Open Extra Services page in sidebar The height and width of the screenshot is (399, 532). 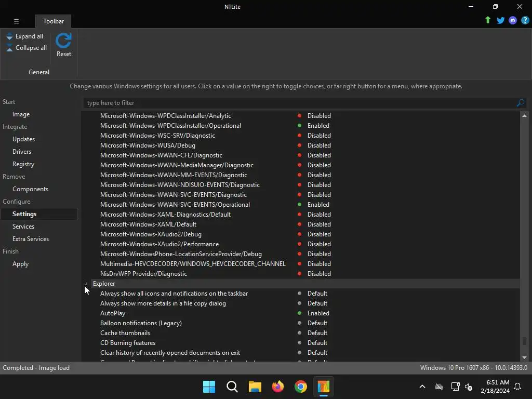pyautogui.click(x=31, y=239)
